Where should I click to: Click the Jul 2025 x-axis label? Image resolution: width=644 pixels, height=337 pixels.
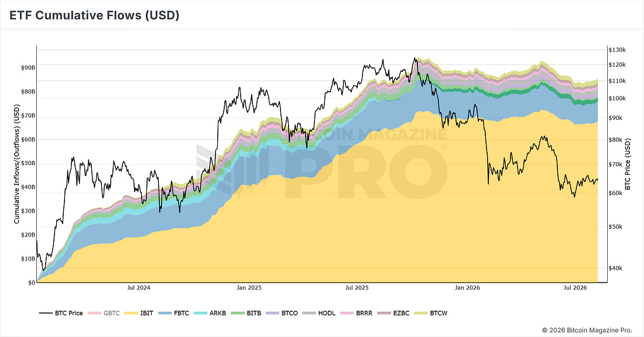coord(357,288)
